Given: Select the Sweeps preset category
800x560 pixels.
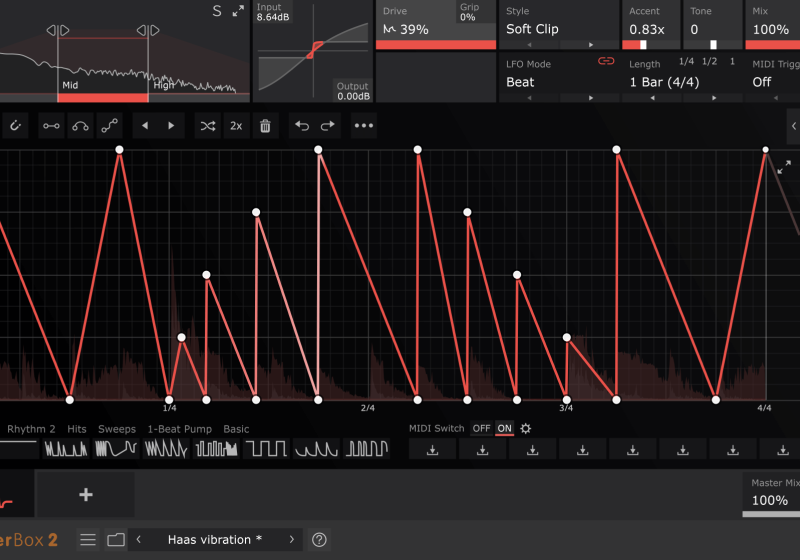Looking at the screenshot, I should [116, 429].
